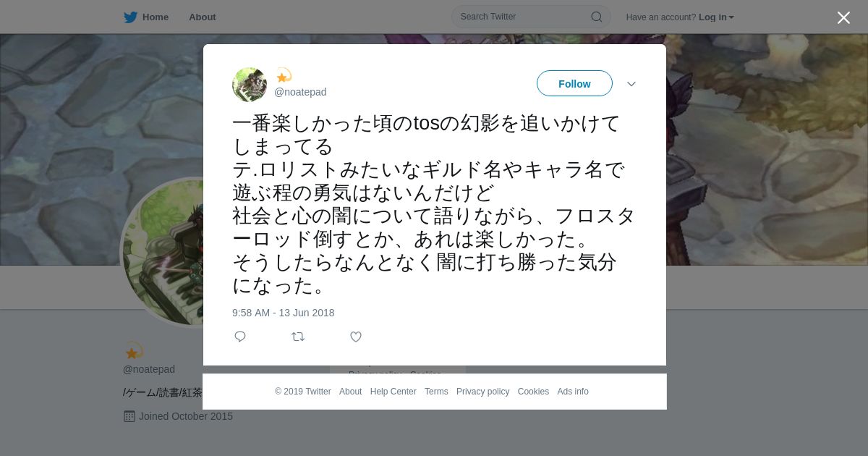Open the Cookies footer link
Screen dimensions: 868x456
(533, 392)
